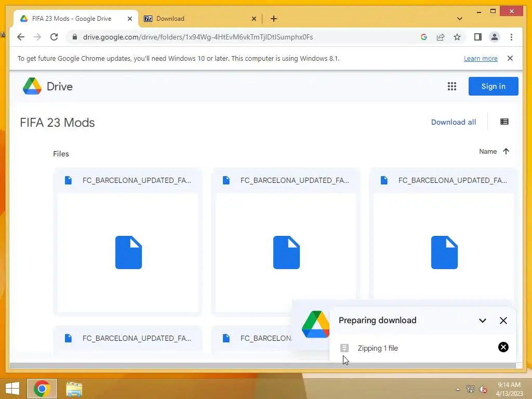Open sort options by clicking Name
Screen dimensions: 532x399
tap(487, 151)
